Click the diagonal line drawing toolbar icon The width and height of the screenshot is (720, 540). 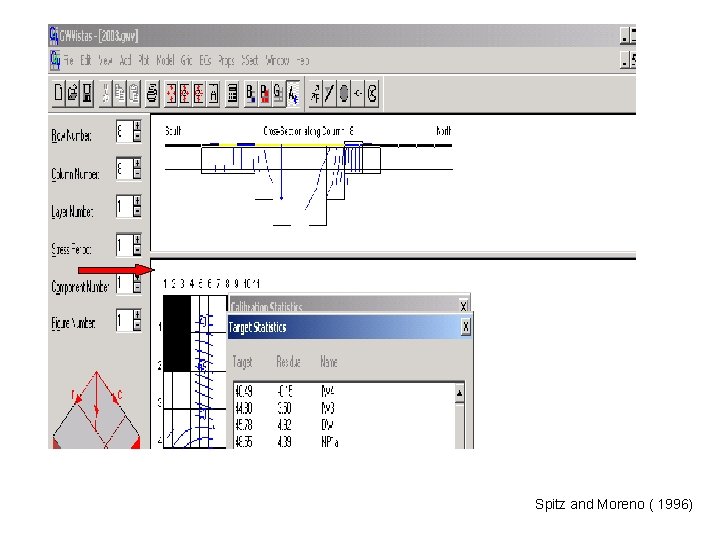[329, 94]
